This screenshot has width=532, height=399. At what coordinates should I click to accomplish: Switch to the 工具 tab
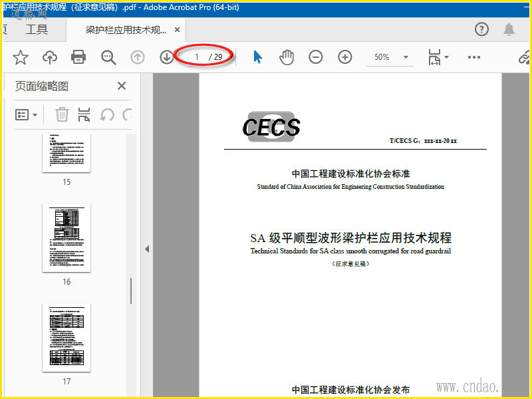coord(37,29)
